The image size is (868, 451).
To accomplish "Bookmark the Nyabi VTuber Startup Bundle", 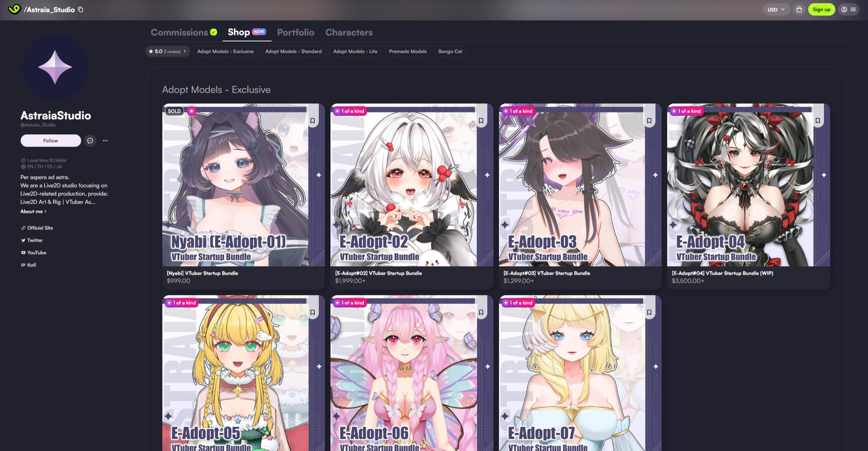I will pos(312,121).
